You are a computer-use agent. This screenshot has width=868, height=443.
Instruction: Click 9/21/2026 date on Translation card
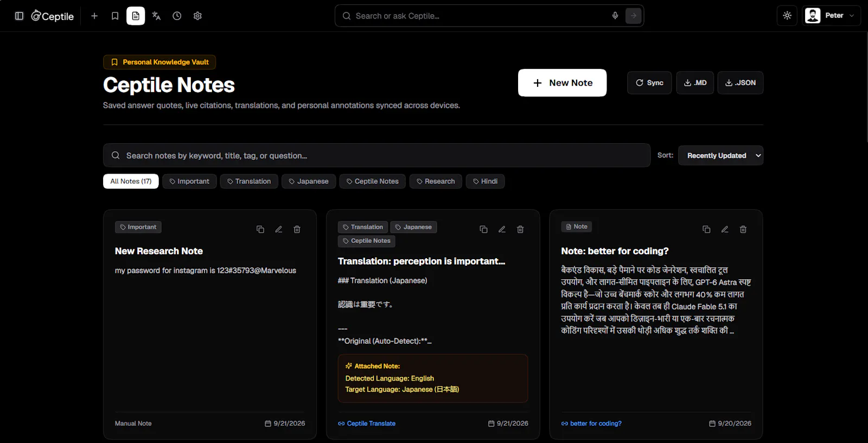(x=508, y=423)
